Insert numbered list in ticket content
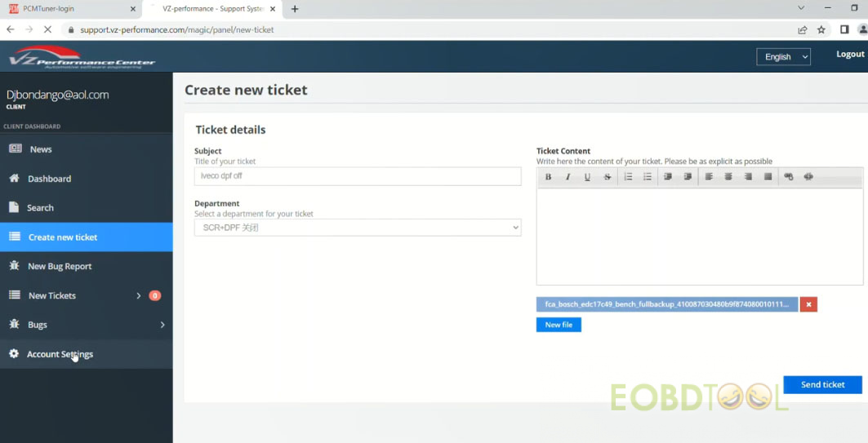The height and width of the screenshot is (443, 868). click(x=628, y=177)
